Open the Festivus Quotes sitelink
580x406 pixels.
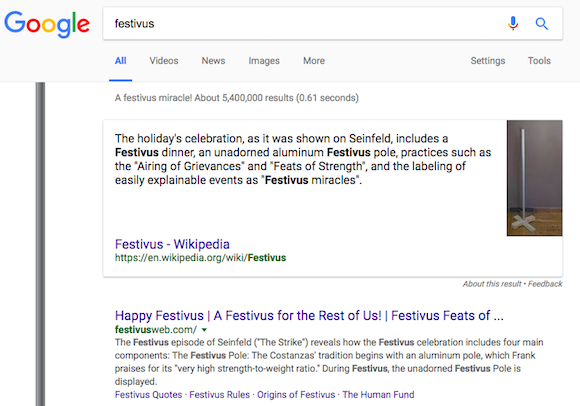point(148,395)
